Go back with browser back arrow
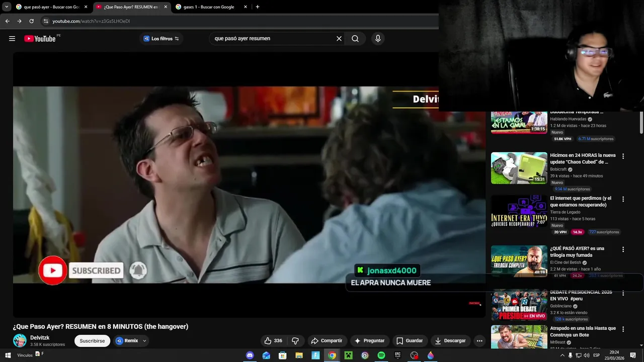The width and height of the screenshot is (644, 362). pyautogui.click(x=7, y=21)
